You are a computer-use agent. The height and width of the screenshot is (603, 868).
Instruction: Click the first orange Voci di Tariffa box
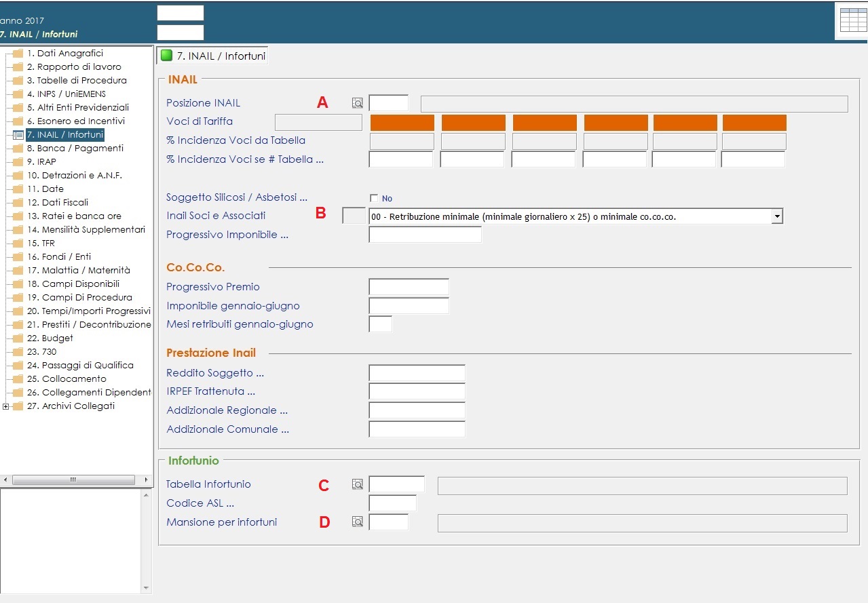coord(402,123)
